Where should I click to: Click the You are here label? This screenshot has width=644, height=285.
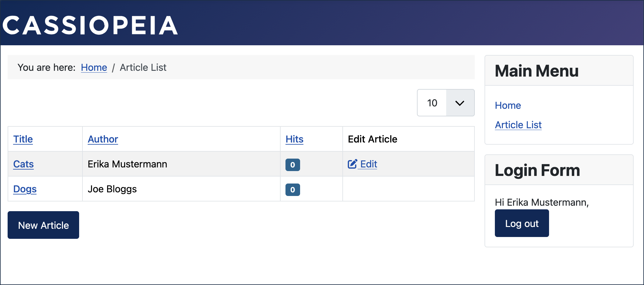[46, 67]
